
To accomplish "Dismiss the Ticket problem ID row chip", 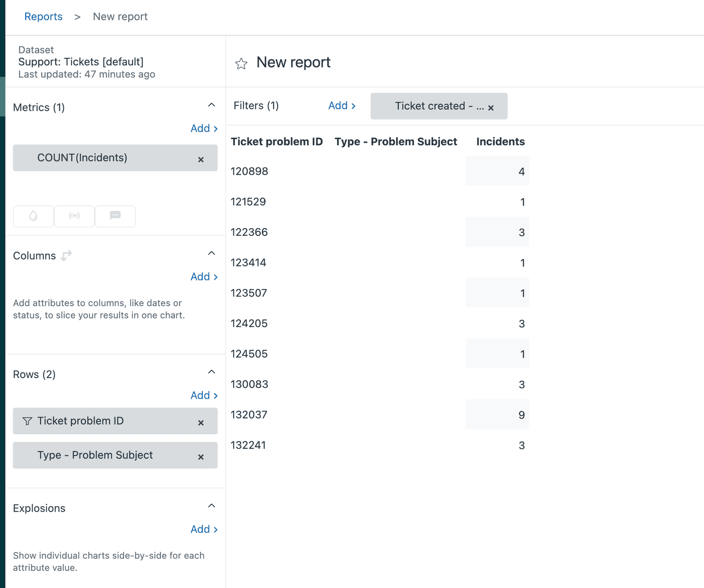I will 201,423.
